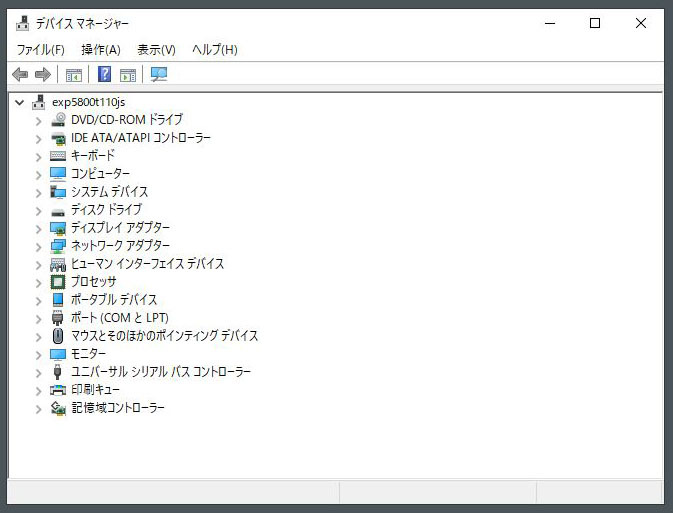Screen dimensions: 673x513
Task: Expand the ポート (COM と LPT) category
Action: coord(39,319)
